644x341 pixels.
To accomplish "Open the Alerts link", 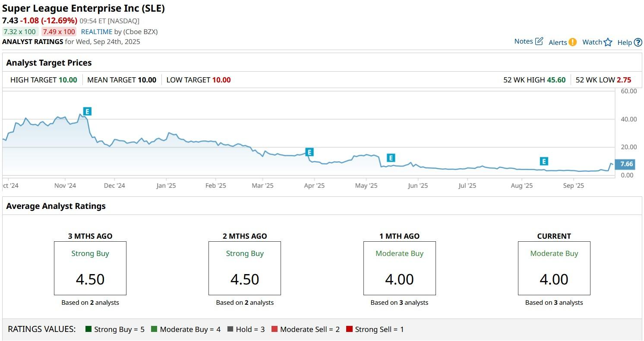I will pyautogui.click(x=558, y=42).
